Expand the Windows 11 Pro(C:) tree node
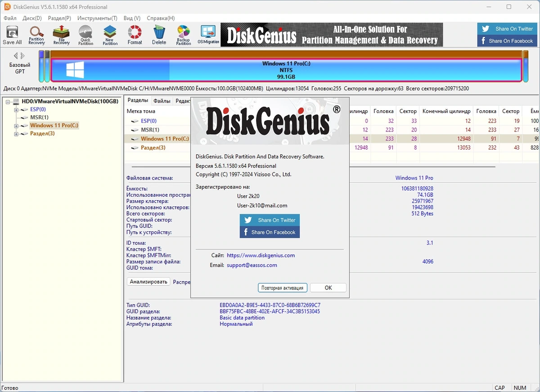 pyautogui.click(x=16, y=126)
